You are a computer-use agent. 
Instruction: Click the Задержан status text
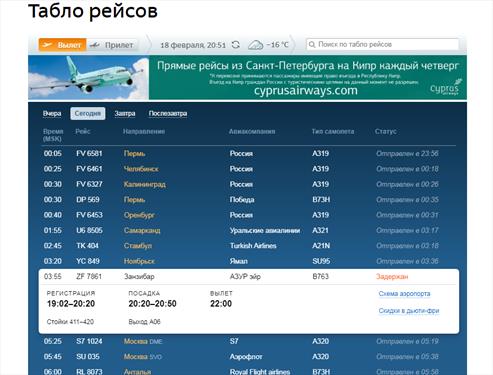(392, 276)
